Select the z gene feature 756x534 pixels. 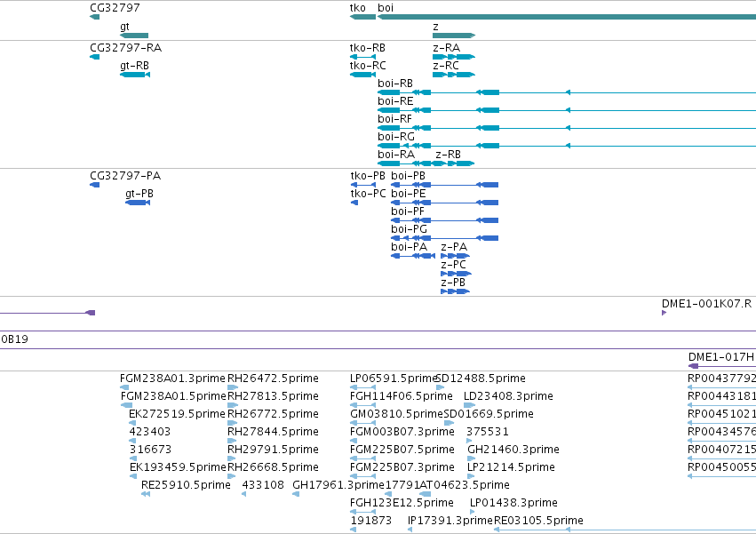click(x=454, y=36)
